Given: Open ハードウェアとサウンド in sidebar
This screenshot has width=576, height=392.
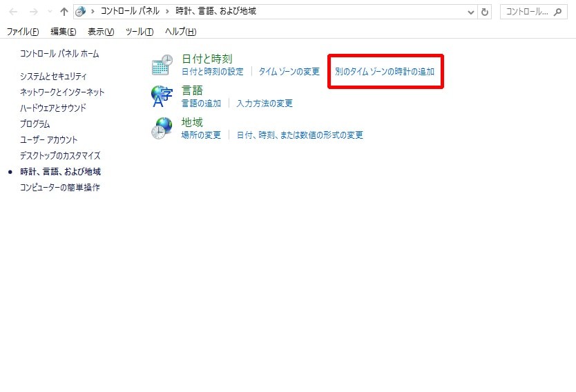Looking at the screenshot, I should pyautogui.click(x=53, y=108).
